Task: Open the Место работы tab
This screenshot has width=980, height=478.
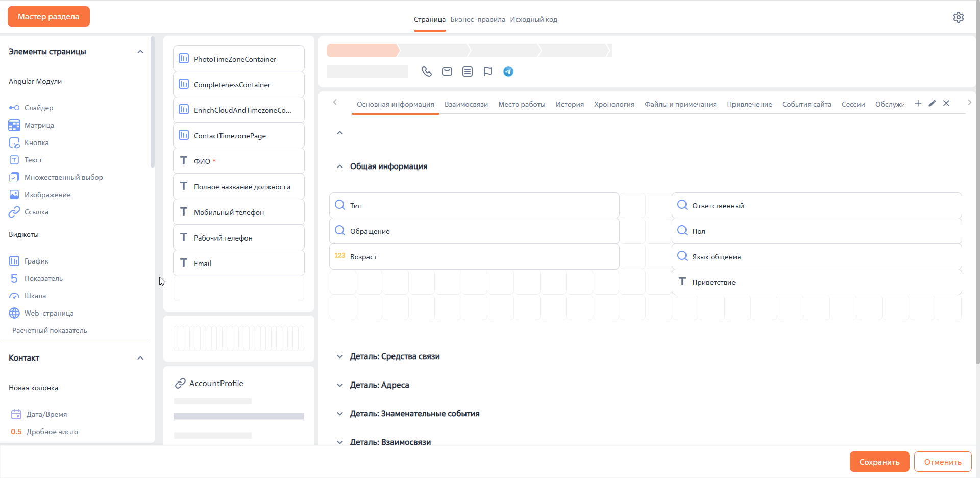Action: (x=522, y=104)
